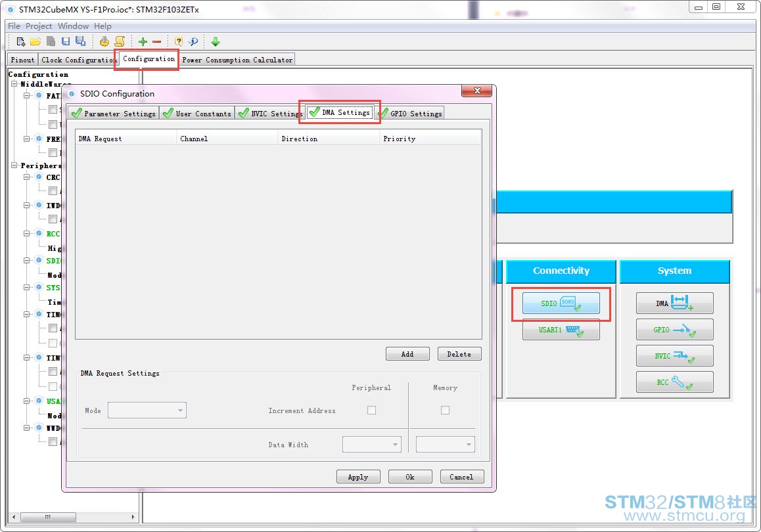Screen dimensions: 761x532
Task: Collapse the FAT tree node
Action: (x=27, y=95)
